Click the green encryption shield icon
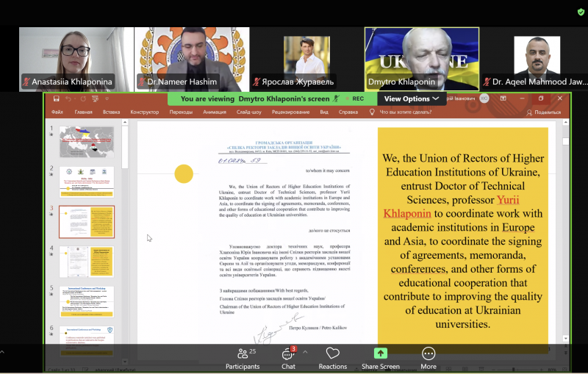Viewport: 588px width, 374px height. click(x=581, y=12)
